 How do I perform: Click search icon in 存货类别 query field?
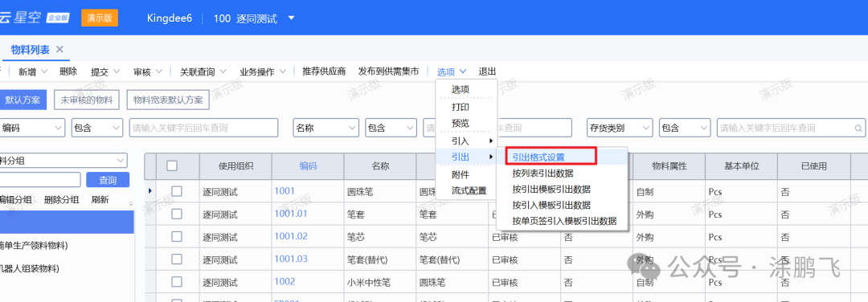tap(858, 128)
